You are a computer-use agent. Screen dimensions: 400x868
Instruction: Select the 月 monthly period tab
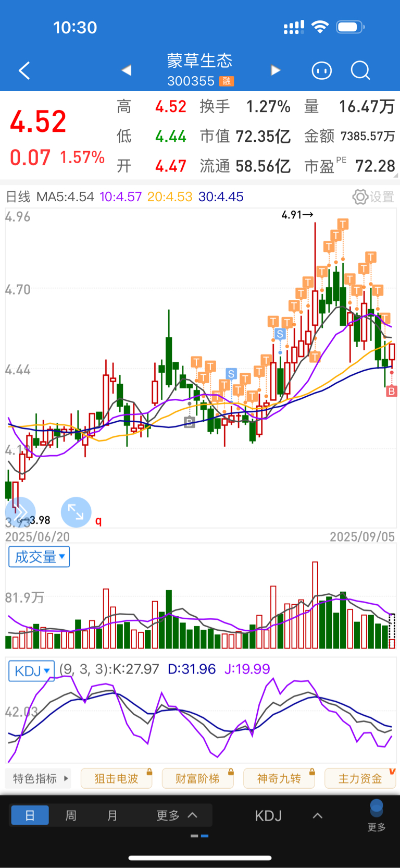[x=113, y=815]
